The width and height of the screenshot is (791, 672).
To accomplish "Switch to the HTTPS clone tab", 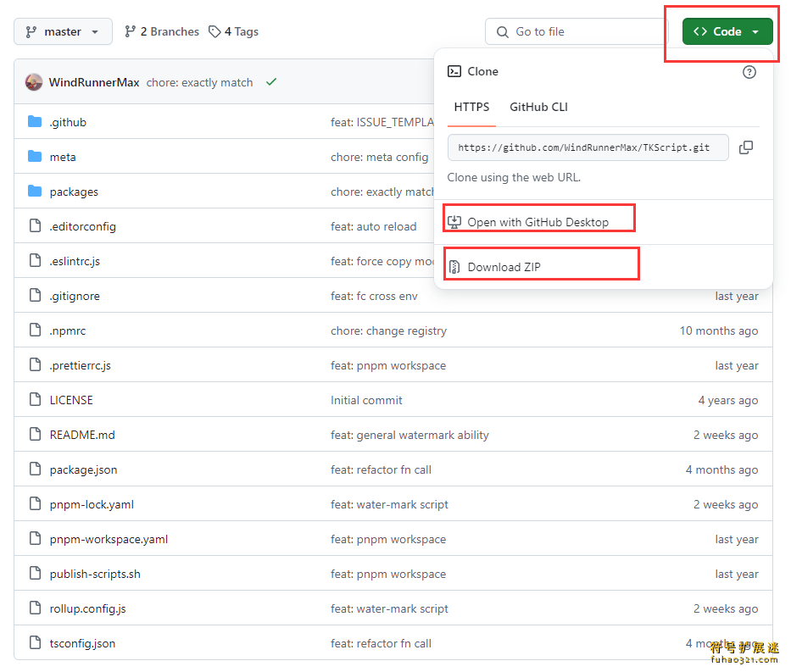I will pyautogui.click(x=471, y=107).
